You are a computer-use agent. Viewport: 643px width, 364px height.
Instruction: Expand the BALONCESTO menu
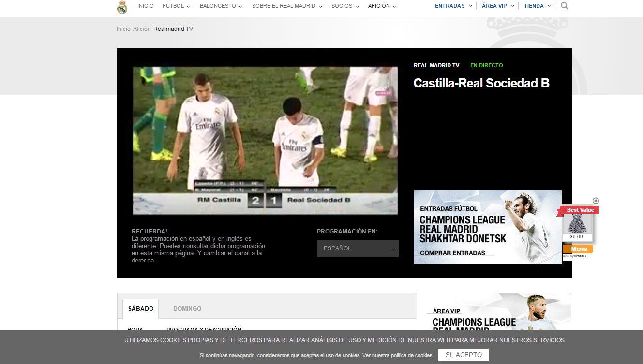pos(221,6)
